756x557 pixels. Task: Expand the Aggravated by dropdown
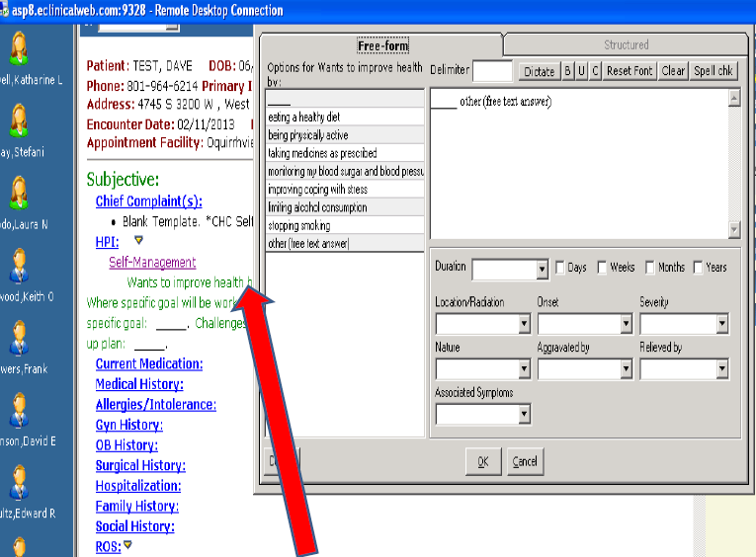(626, 369)
